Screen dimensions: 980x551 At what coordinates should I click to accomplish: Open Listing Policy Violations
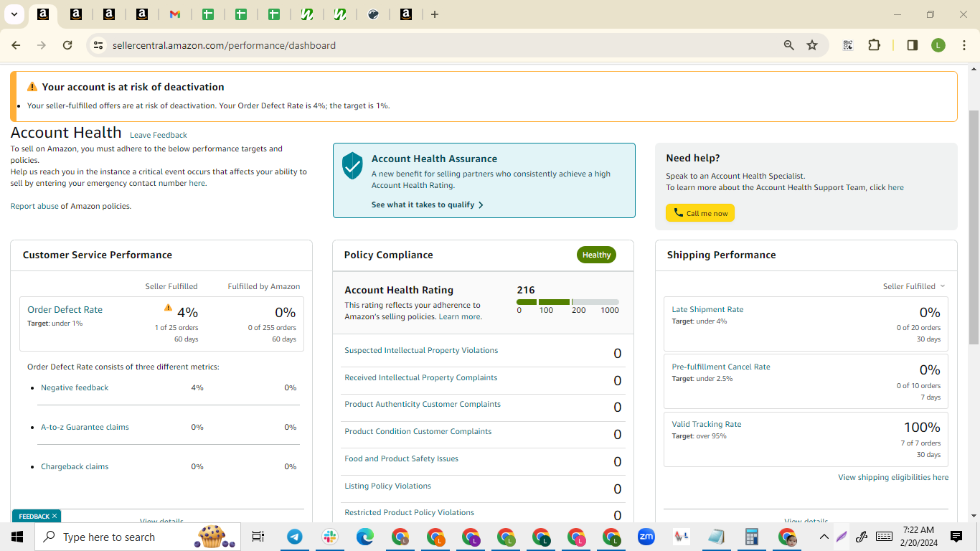click(x=387, y=486)
